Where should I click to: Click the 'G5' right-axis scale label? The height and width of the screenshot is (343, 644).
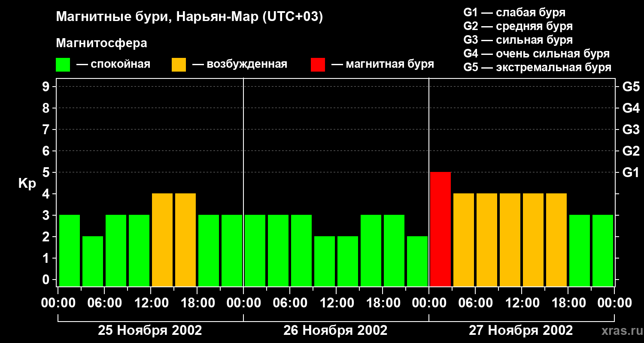click(x=631, y=87)
